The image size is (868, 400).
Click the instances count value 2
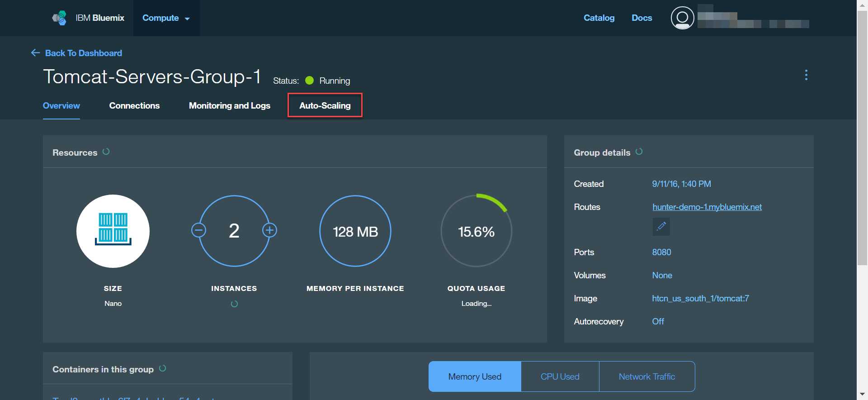[234, 231]
